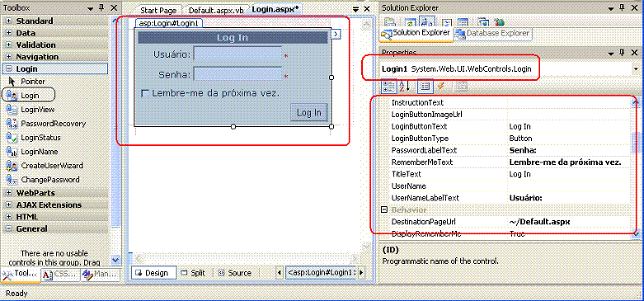Viewport: 644px width, 301px height.
Task: Switch Properties grid to Categorized view
Action: click(389, 87)
